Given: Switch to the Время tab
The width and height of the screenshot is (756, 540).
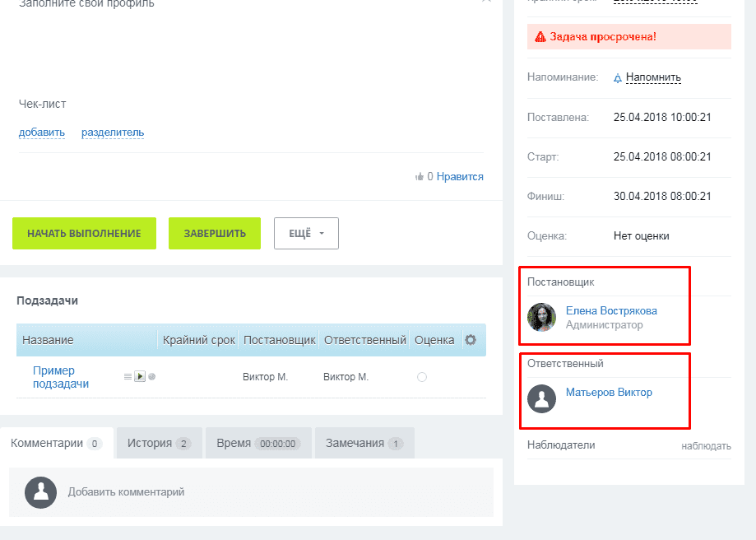Looking at the screenshot, I should point(257,443).
